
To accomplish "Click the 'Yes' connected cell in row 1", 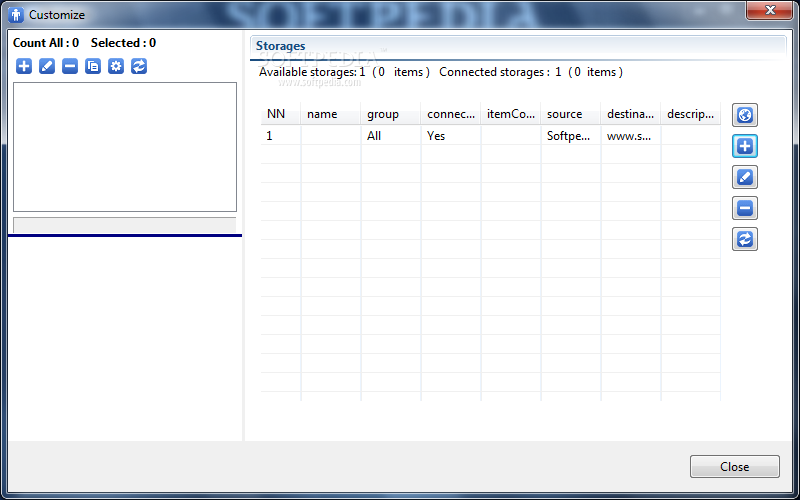I will click(451, 136).
